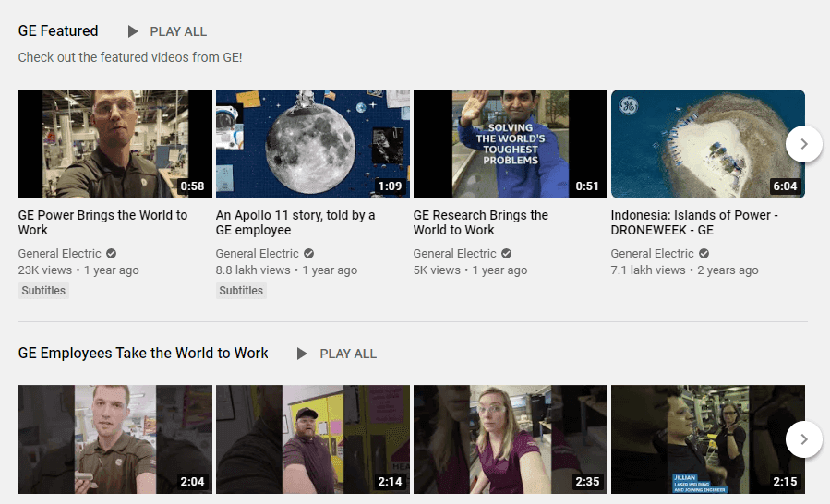Open the Apollo 11 moon thumbnail

click(313, 144)
